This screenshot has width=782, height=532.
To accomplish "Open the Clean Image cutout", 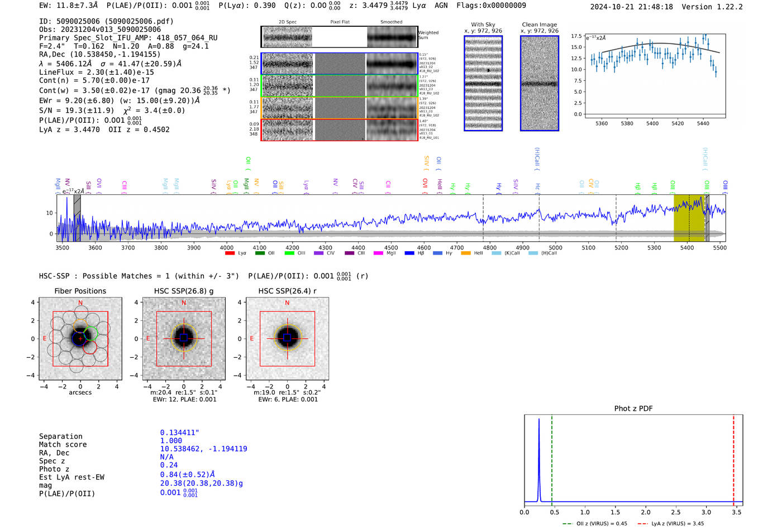I will pyautogui.click(x=540, y=83).
